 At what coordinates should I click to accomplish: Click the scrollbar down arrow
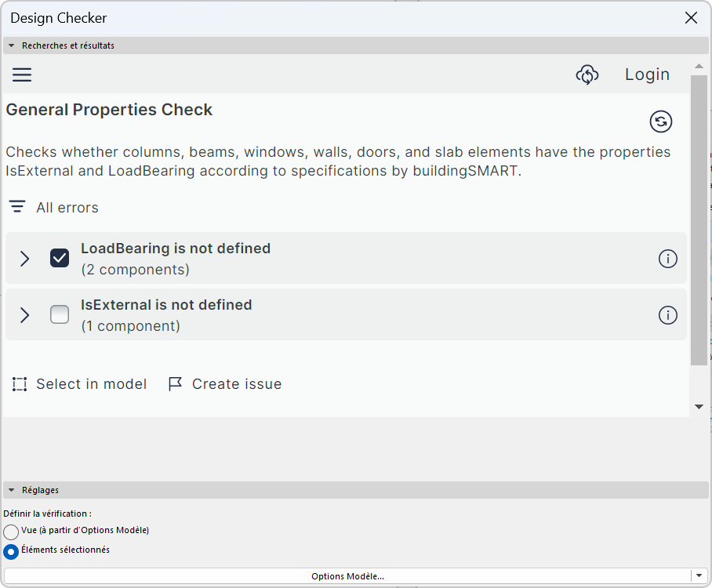tap(699, 407)
